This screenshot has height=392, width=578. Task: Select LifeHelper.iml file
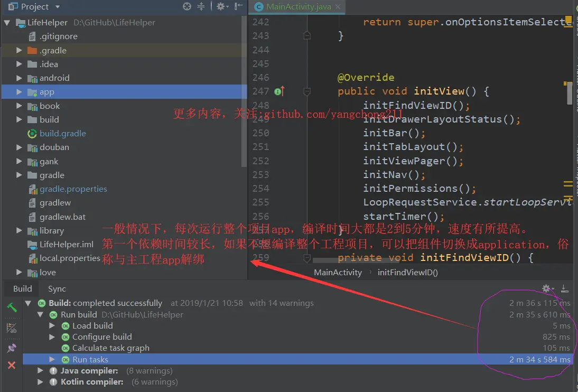point(67,245)
